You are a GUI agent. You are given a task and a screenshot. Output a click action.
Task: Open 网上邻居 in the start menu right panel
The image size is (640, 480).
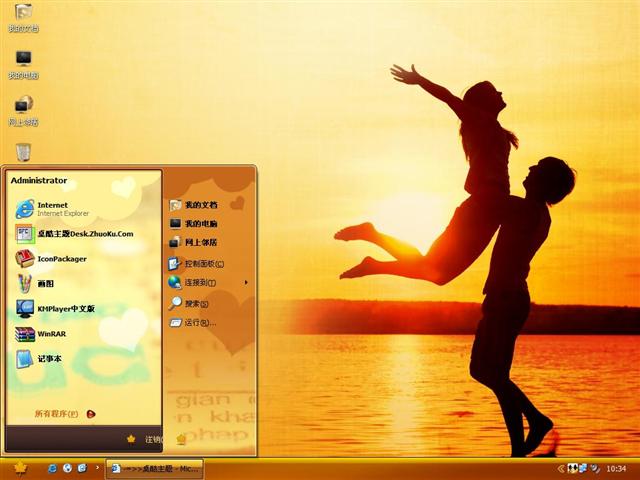(193, 242)
